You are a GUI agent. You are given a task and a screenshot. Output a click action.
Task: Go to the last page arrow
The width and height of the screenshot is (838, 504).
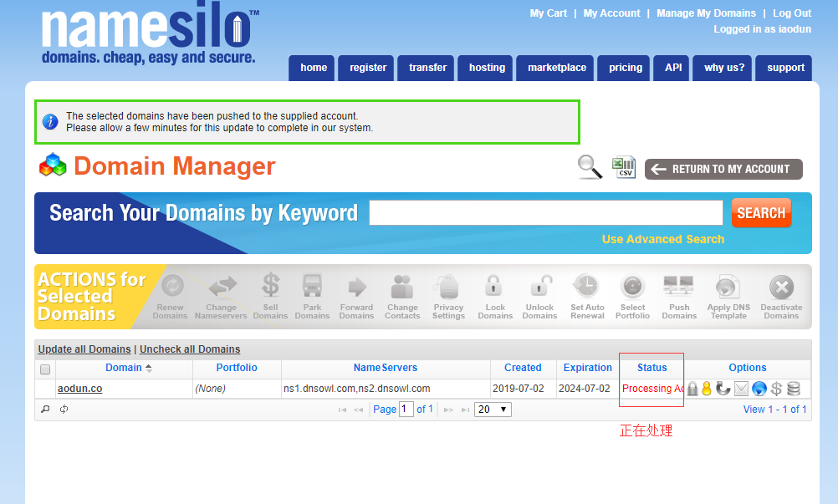(465, 410)
